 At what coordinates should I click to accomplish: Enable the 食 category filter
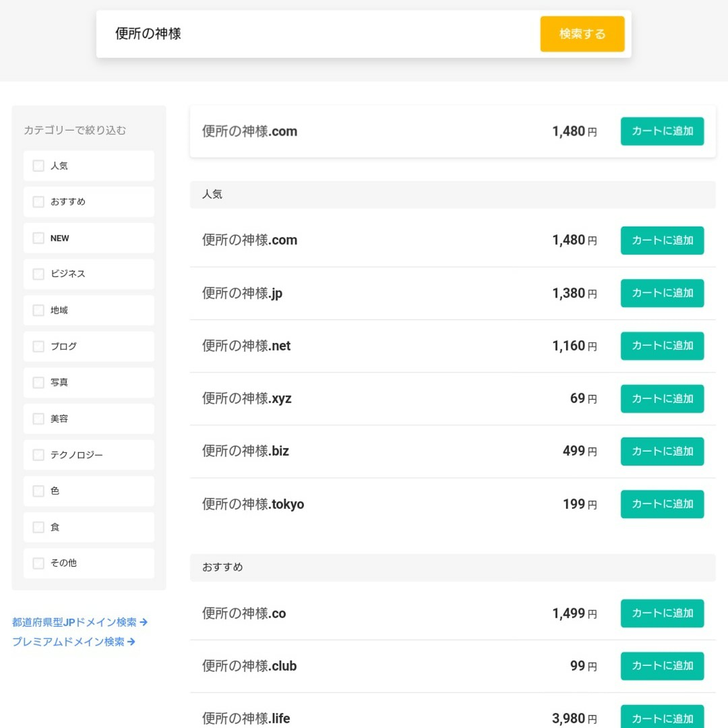pos(38,527)
